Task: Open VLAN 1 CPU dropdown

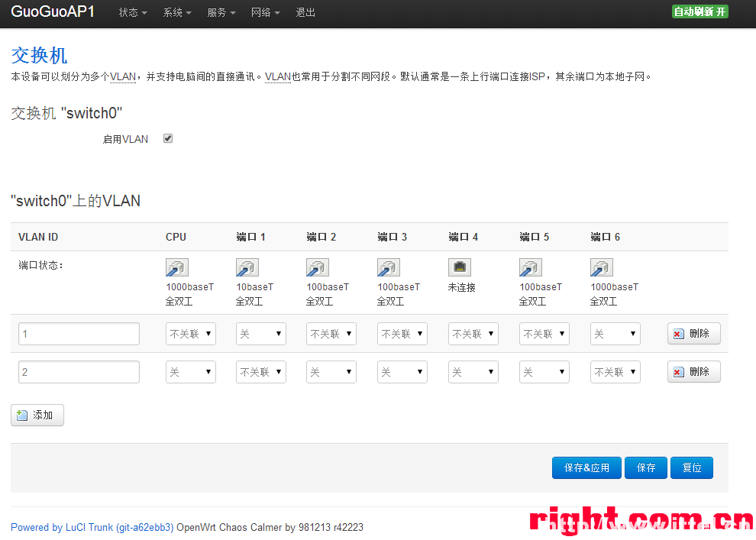Action: tap(190, 334)
